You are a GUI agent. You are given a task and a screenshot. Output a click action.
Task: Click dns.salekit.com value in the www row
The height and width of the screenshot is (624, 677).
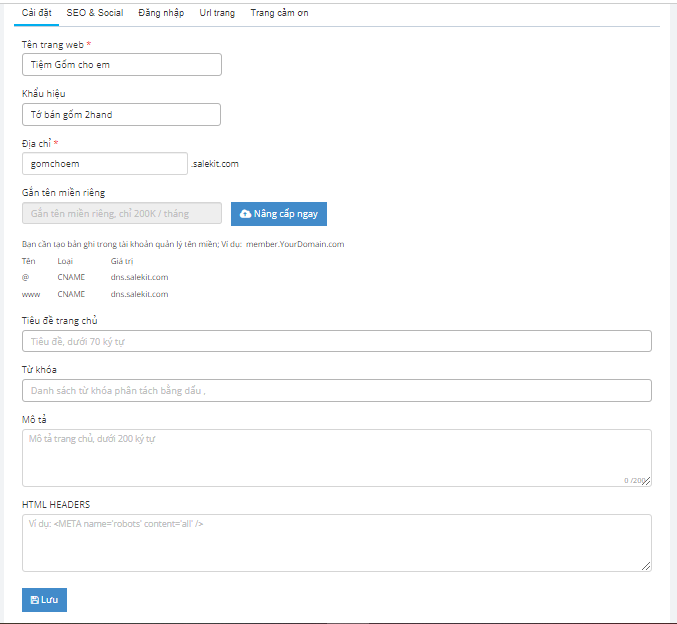click(139, 294)
